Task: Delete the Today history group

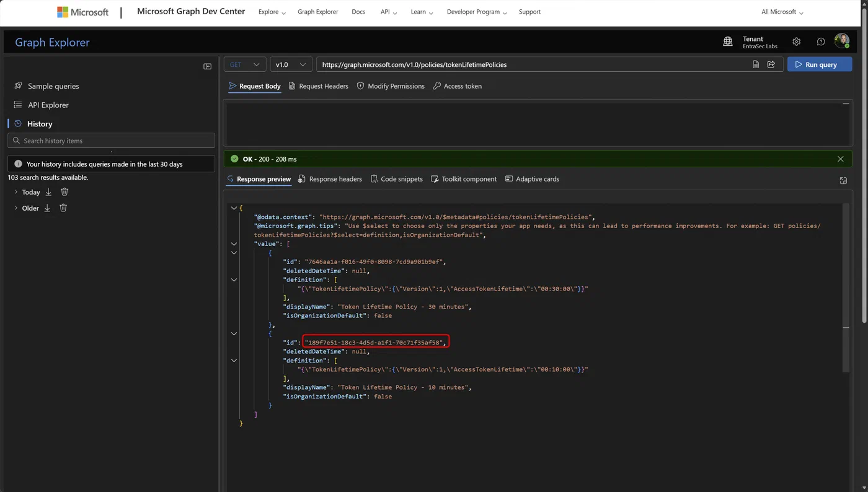Action: [x=64, y=192]
